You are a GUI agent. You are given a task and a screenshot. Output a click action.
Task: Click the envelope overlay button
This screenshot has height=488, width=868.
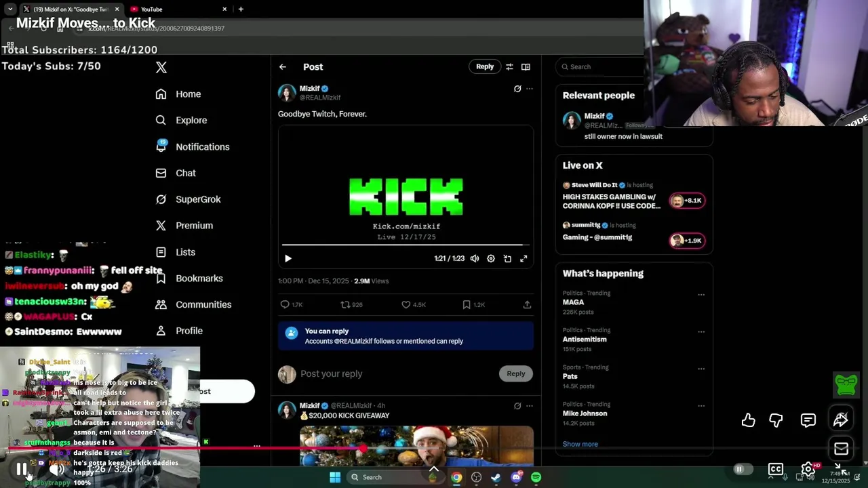(841, 449)
